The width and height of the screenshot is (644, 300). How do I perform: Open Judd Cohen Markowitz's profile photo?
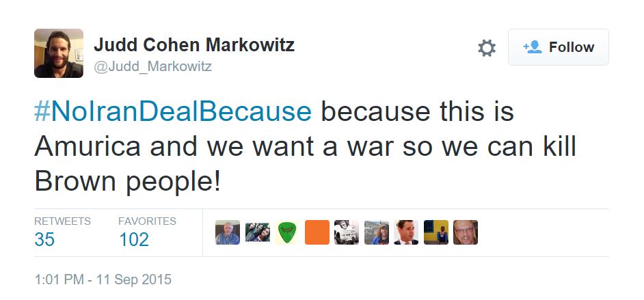(59, 53)
